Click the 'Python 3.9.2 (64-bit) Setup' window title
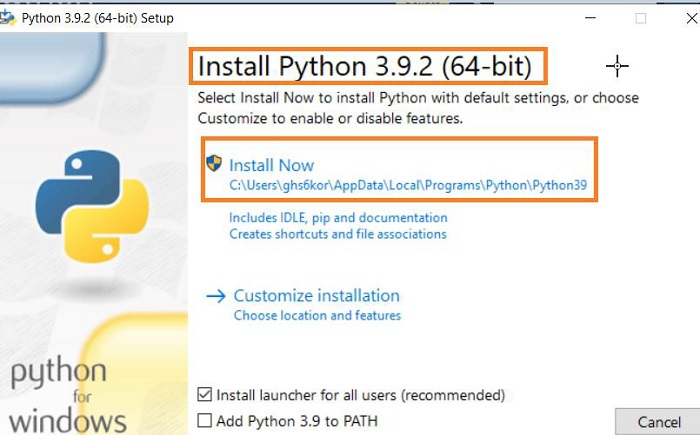The image size is (700, 435). click(x=97, y=18)
